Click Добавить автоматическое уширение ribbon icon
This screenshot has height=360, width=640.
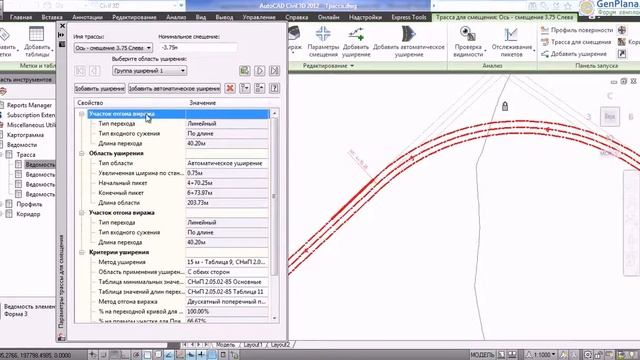409,42
